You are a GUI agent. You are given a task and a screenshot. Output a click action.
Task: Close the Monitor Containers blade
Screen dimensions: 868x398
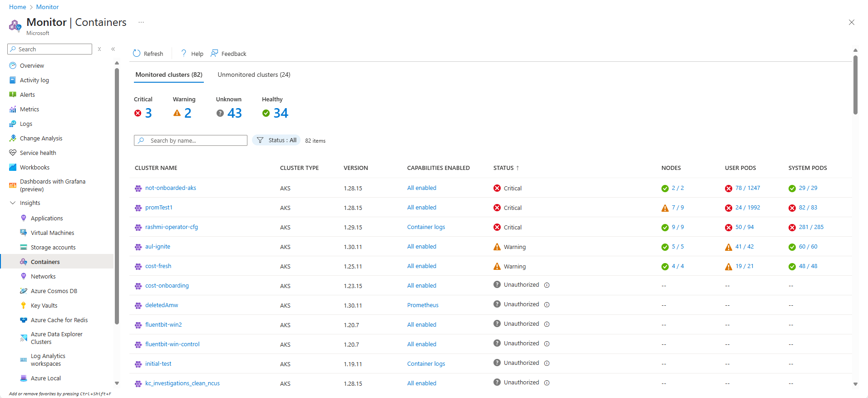852,22
